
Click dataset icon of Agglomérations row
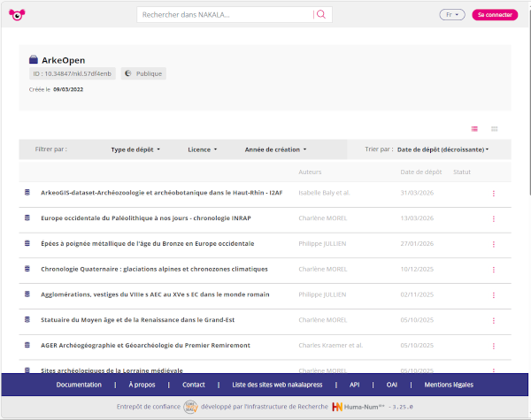[27, 294]
